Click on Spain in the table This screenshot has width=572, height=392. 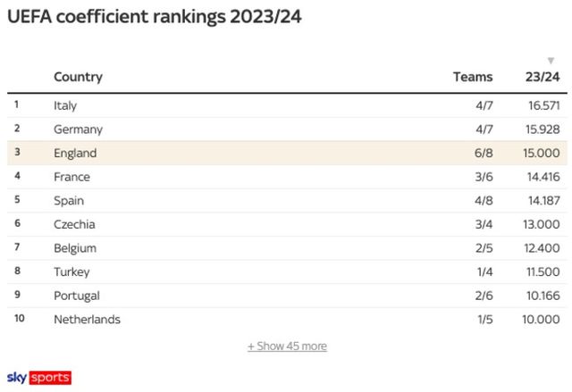70,201
